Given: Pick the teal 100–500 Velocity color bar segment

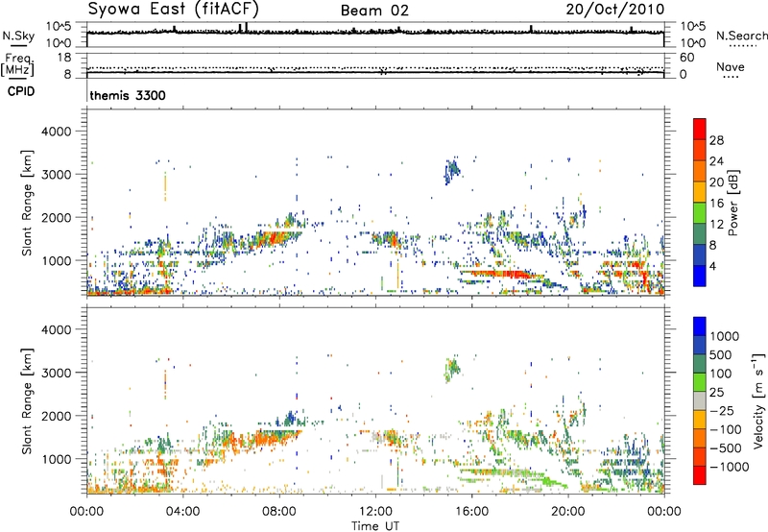Looking at the screenshot, I should point(700,364).
